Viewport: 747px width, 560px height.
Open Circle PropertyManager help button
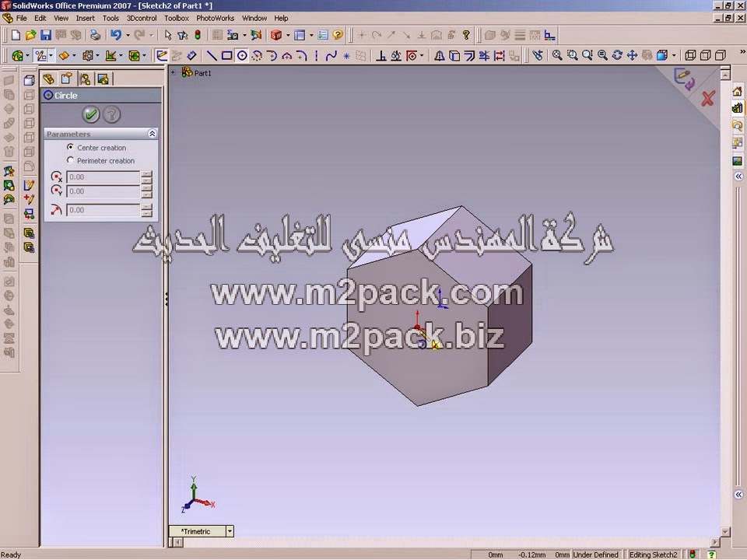pos(111,114)
